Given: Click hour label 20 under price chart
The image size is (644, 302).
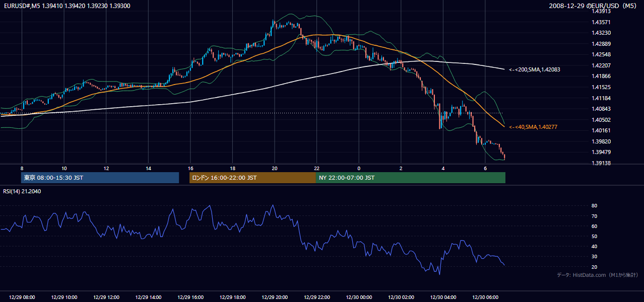Looking at the screenshot, I should (275, 168).
